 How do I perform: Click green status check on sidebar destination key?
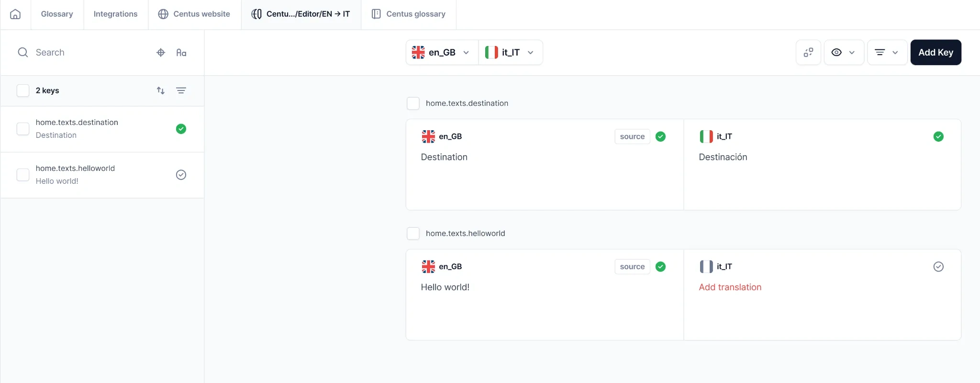click(x=181, y=129)
